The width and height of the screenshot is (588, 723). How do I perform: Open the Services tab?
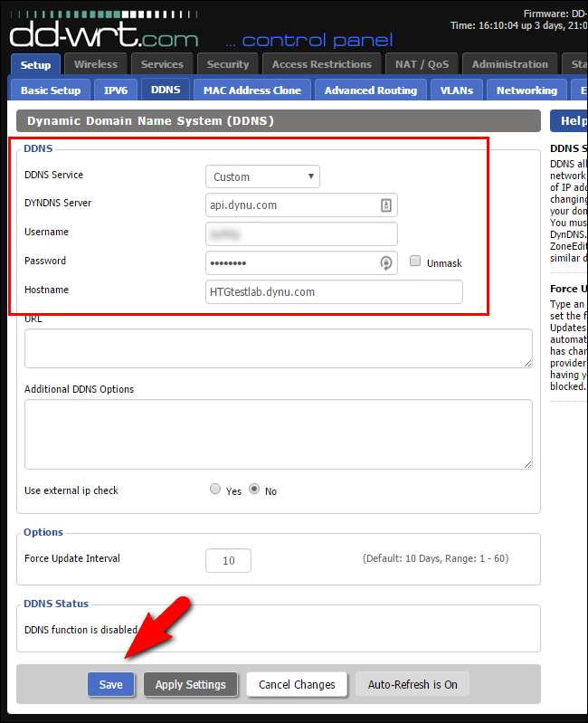coord(162,64)
